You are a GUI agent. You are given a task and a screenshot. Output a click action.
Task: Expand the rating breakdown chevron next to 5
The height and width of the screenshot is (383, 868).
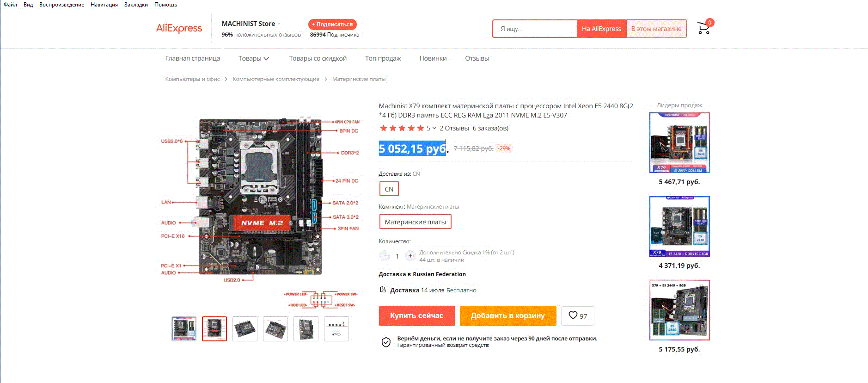coord(434,128)
